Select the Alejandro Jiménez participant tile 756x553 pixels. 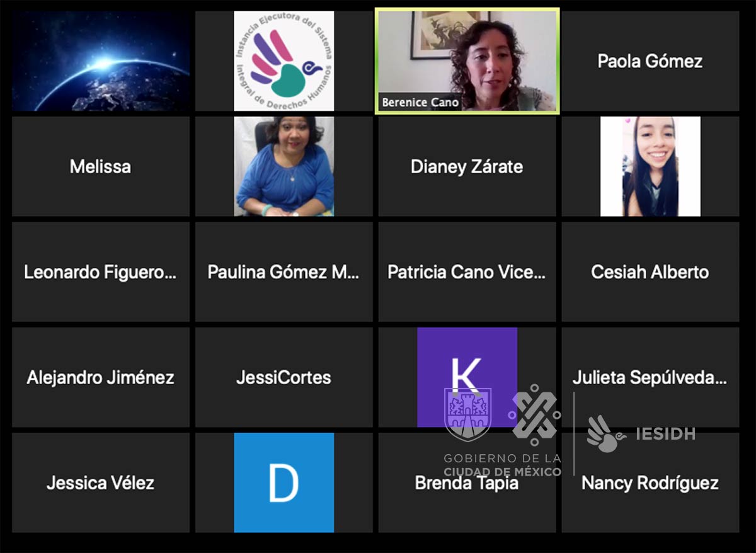click(x=101, y=377)
